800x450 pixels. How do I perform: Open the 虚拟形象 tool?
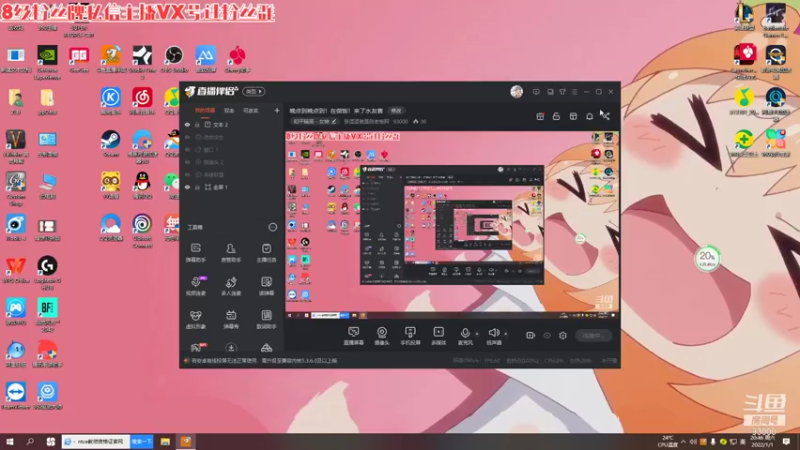pyautogui.click(x=195, y=319)
